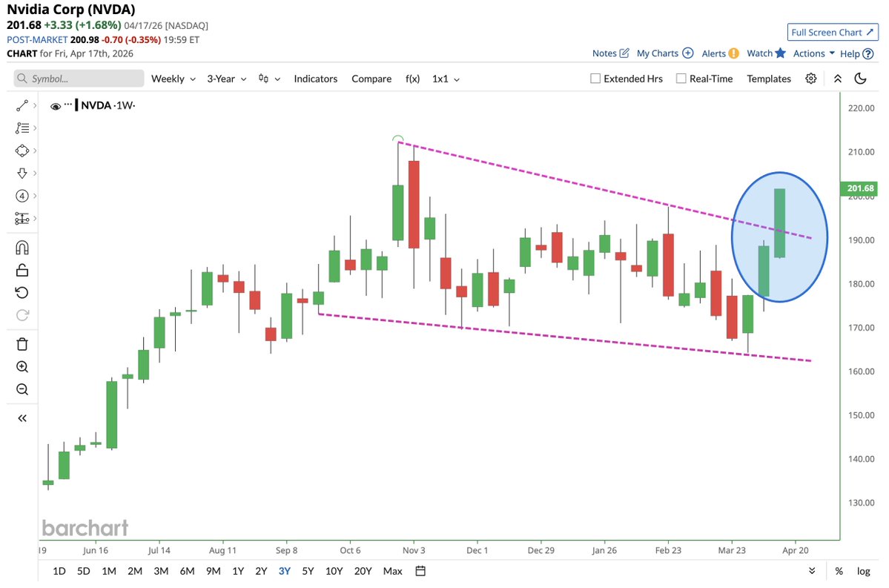889x588 pixels.
Task: Switch to dark mode moon icon
Action: 860,79
